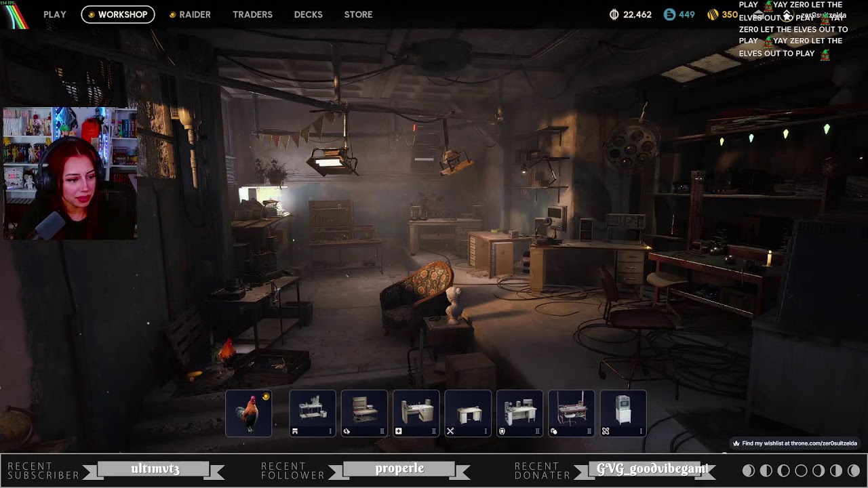The image size is (868, 488).
Task: Open the basic workbench station tile
Action: (x=312, y=413)
